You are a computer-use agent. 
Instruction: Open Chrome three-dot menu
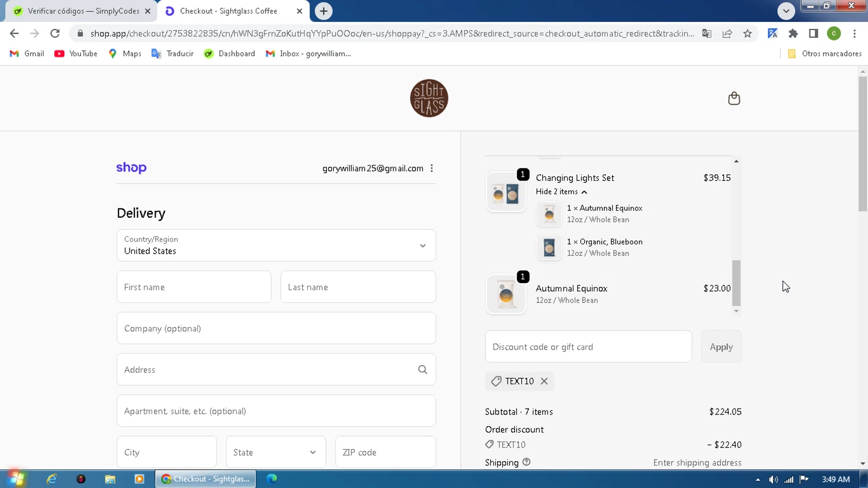(855, 34)
